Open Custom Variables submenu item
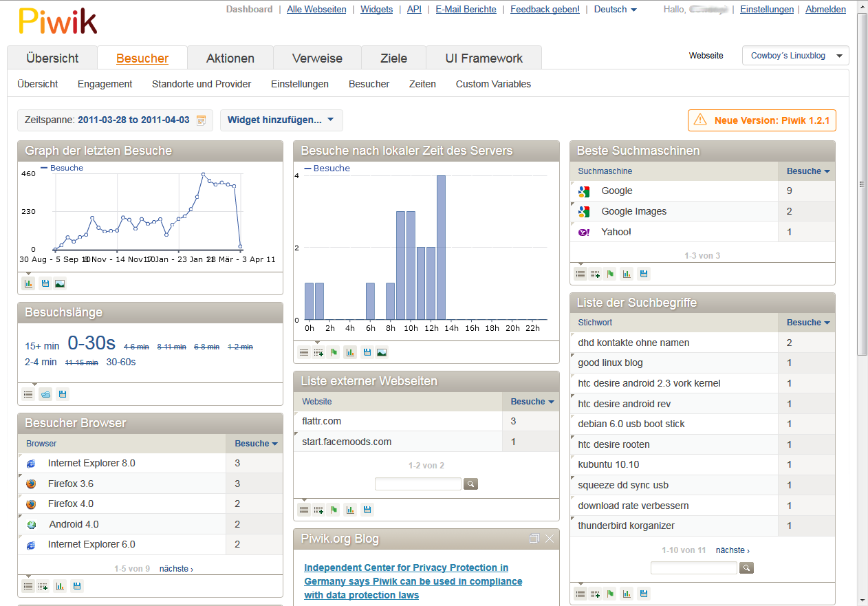 pos(493,84)
